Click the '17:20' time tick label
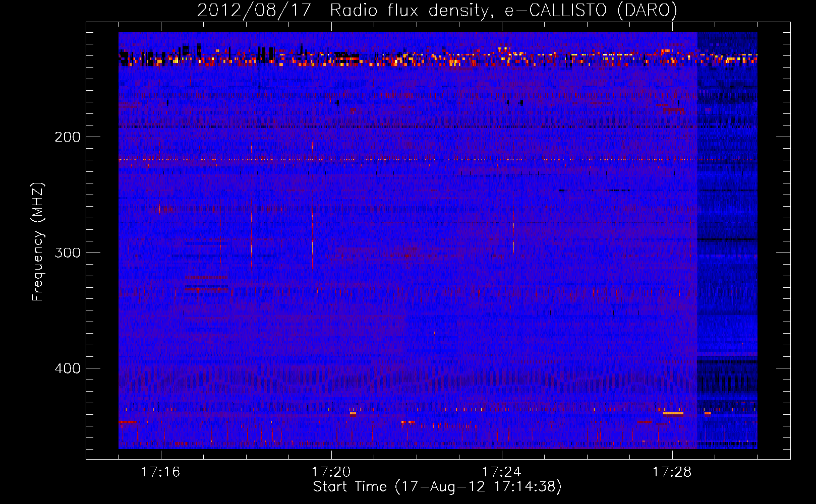Viewport: 816px width, 504px height. [331, 472]
